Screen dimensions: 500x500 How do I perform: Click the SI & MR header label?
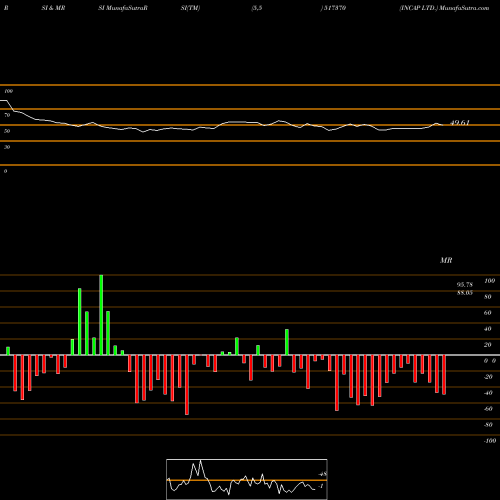[x=53, y=8]
